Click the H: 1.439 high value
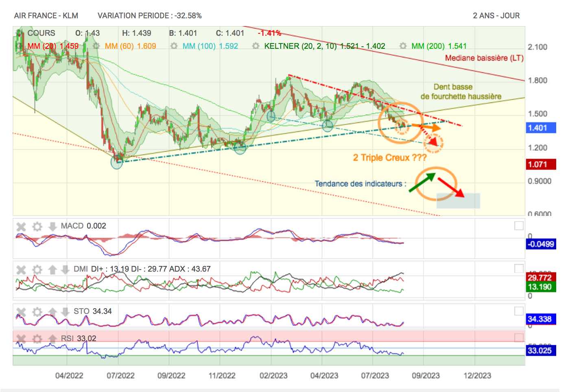The image size is (568, 392). (137, 33)
